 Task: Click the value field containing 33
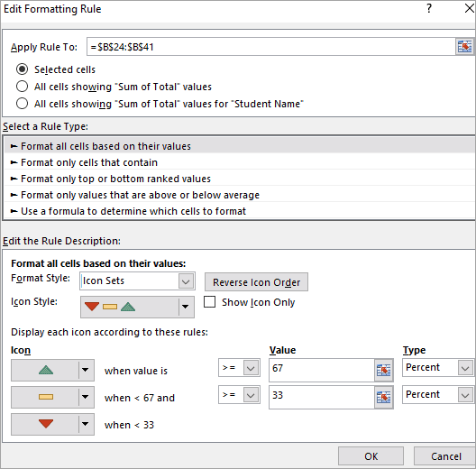pos(322,397)
